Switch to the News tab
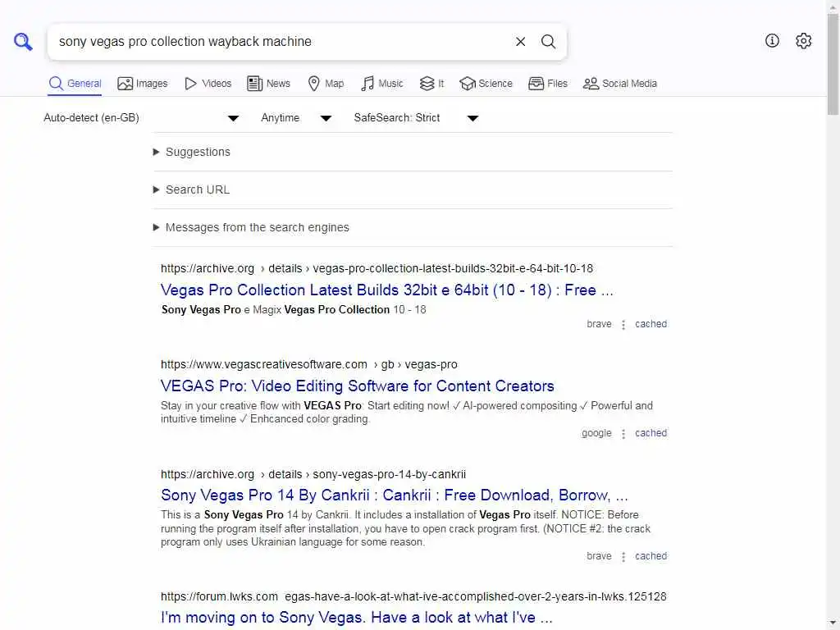This screenshot has height=630, width=840. (268, 84)
